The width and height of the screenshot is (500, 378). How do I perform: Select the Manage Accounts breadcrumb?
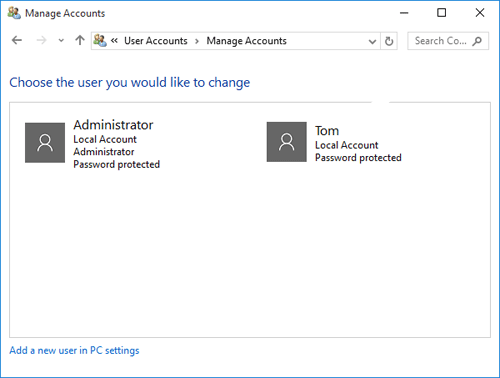246,41
